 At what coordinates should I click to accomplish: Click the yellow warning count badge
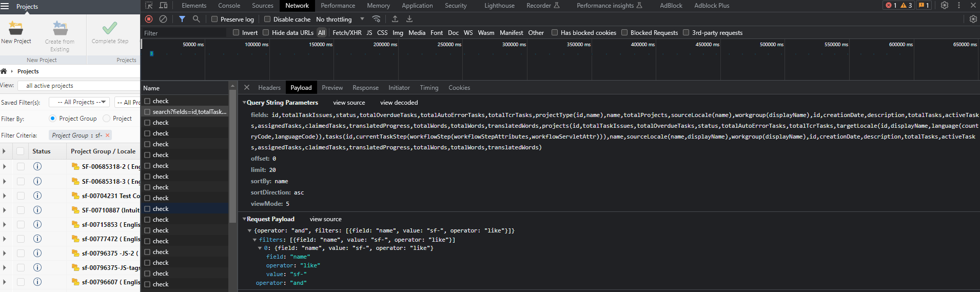click(906, 6)
